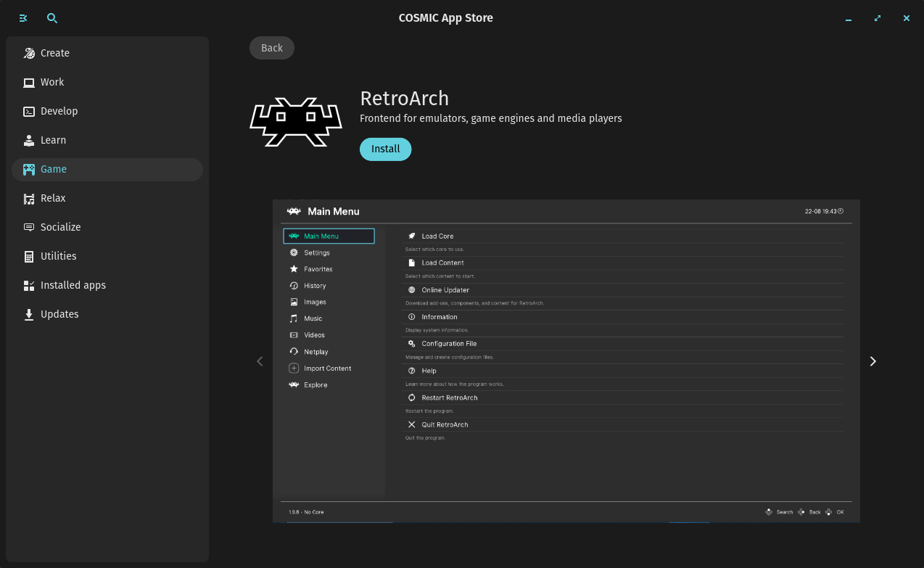This screenshot has height=568, width=924.
Task: Go Back to the previous page
Action: 272,48
